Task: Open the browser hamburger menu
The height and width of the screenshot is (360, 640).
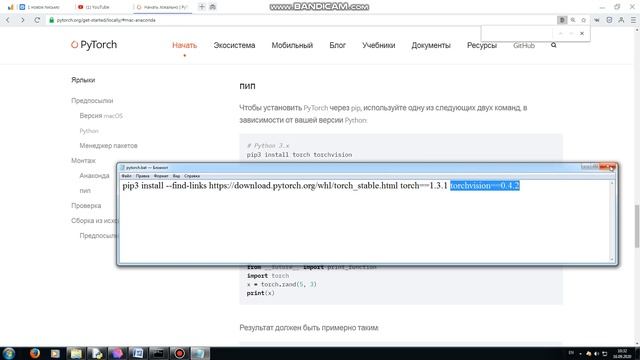Action: (x=633, y=20)
